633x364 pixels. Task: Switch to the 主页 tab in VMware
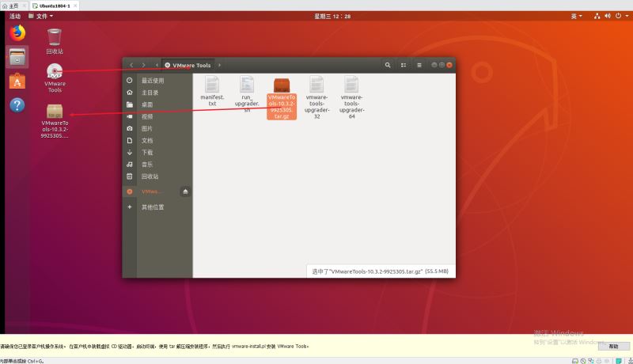click(11, 5)
